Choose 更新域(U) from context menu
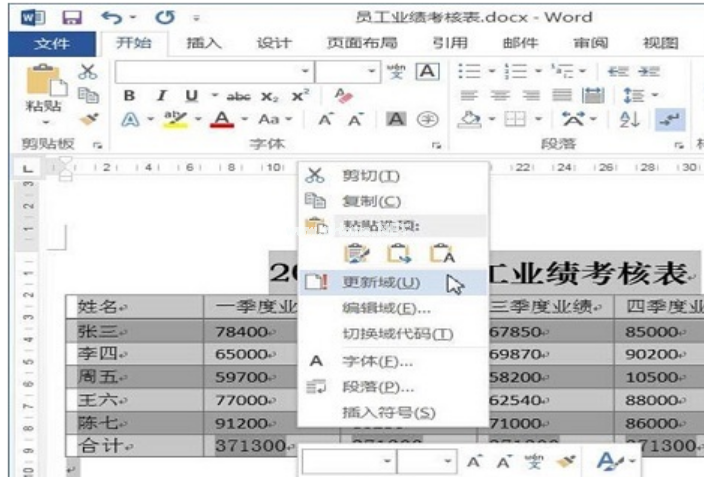 [380, 283]
